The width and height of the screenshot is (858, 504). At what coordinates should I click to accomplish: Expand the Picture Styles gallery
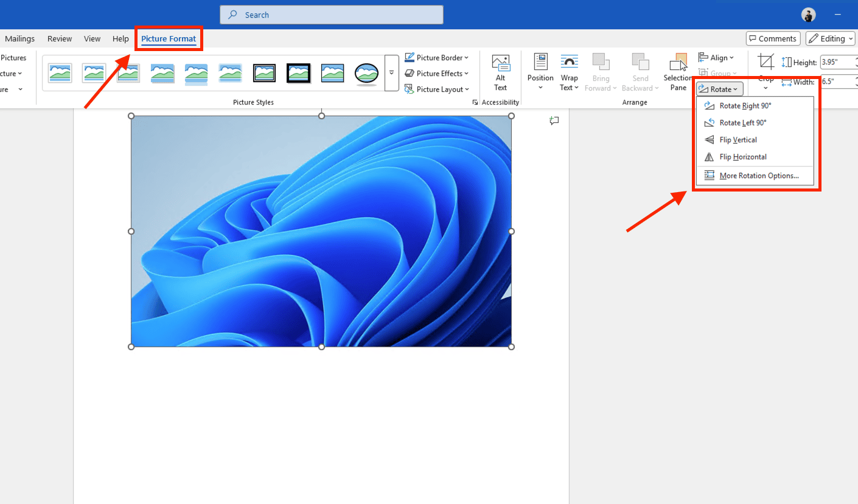point(391,72)
